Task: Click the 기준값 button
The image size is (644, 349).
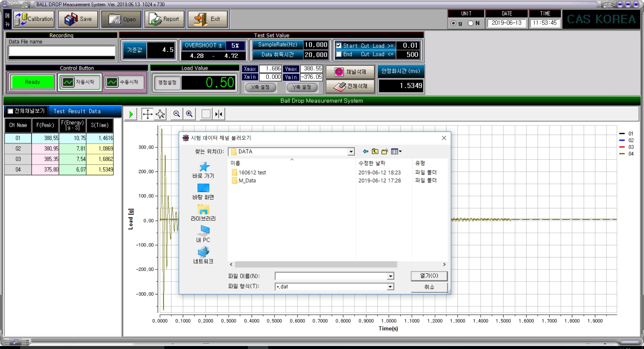Action: 135,50
